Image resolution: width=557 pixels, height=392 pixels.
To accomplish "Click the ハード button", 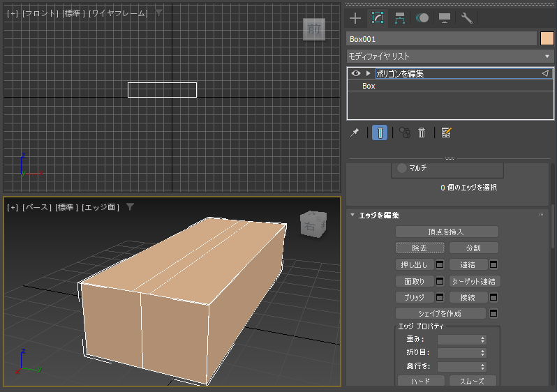I will click(x=421, y=381).
